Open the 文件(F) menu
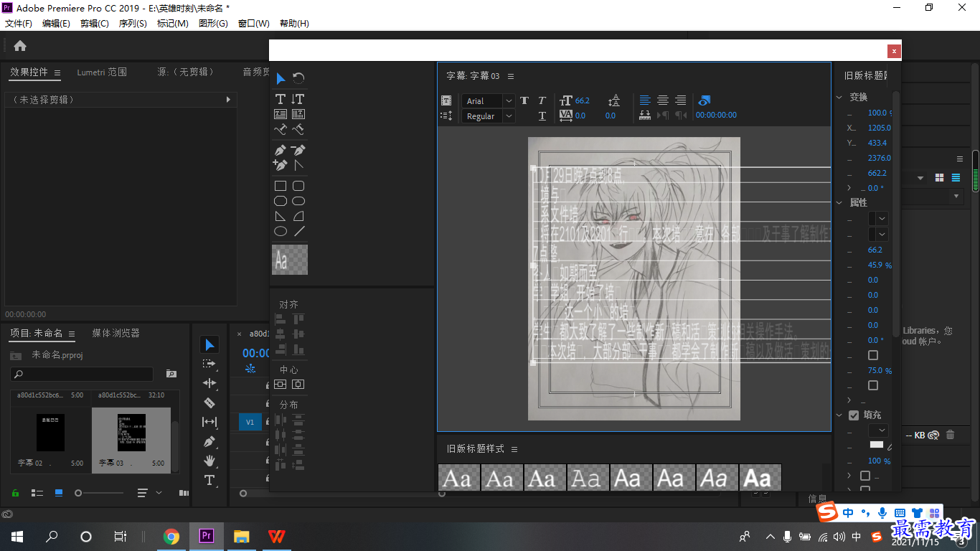 [x=19, y=23]
